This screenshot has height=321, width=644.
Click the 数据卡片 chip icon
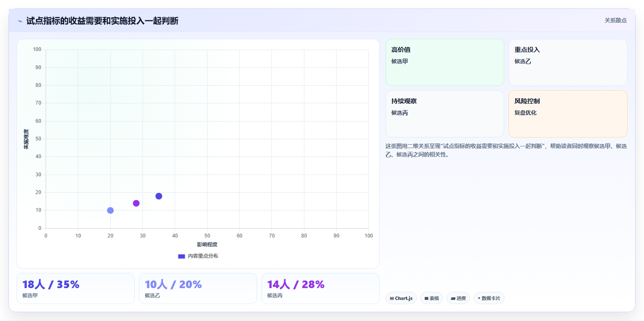[x=479, y=298]
